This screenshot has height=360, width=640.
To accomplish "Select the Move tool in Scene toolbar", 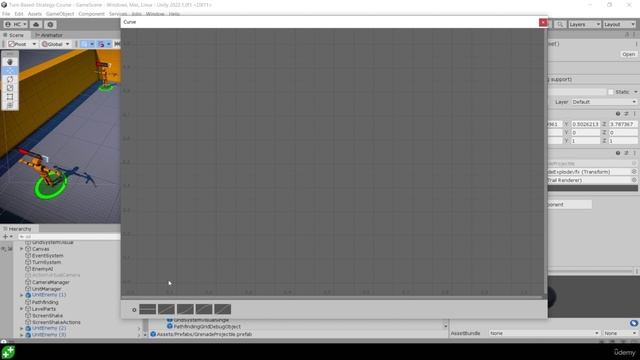I will click(10, 70).
